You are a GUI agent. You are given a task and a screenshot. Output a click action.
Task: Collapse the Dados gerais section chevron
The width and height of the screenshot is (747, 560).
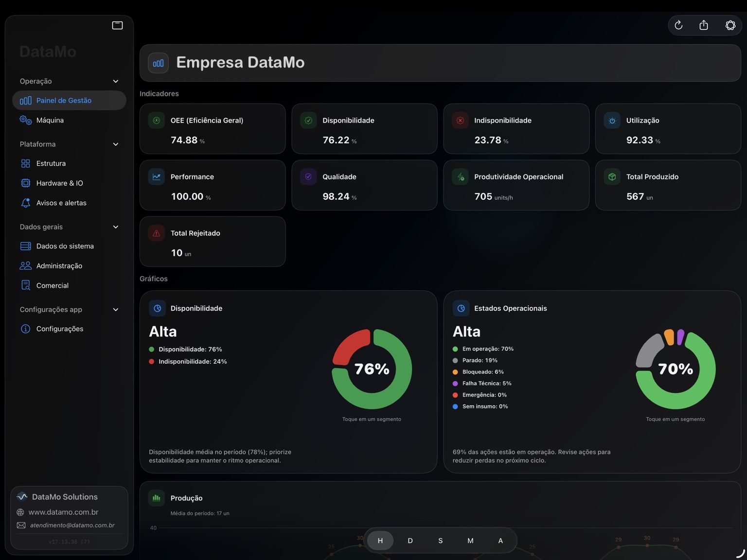click(116, 227)
